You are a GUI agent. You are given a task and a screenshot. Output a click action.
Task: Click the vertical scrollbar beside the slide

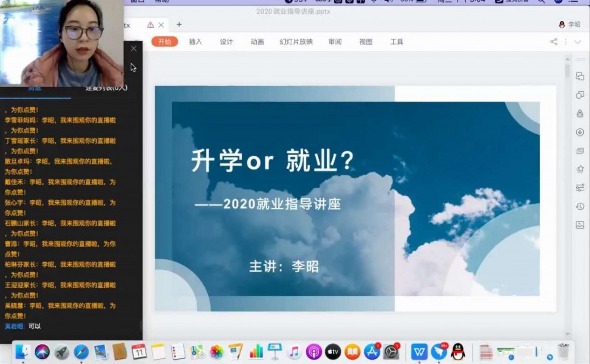click(567, 71)
